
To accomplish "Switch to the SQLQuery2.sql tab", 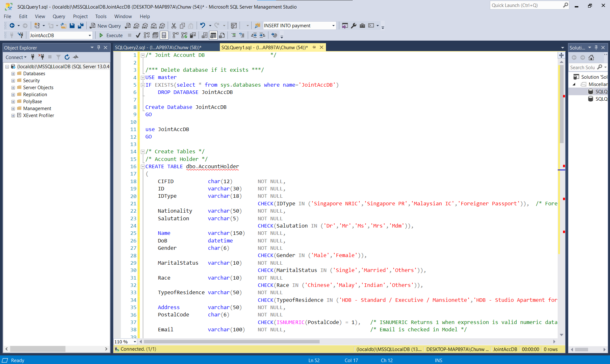I will click(x=158, y=47).
